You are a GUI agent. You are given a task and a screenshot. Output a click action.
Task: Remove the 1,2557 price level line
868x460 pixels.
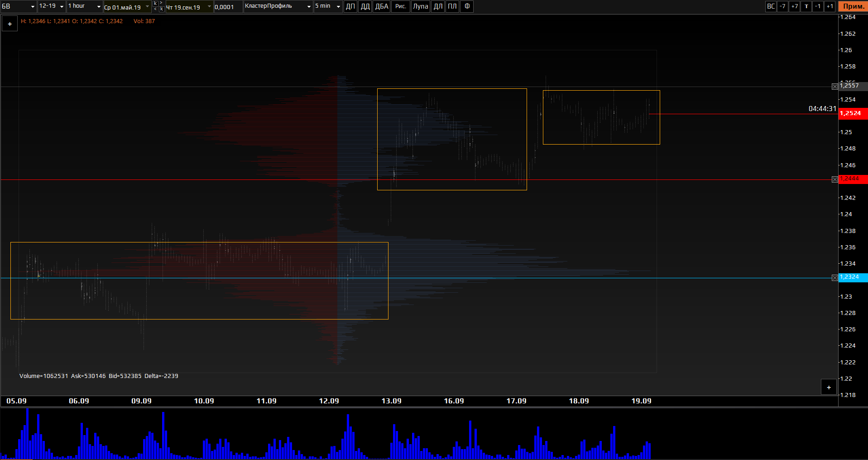click(x=834, y=87)
